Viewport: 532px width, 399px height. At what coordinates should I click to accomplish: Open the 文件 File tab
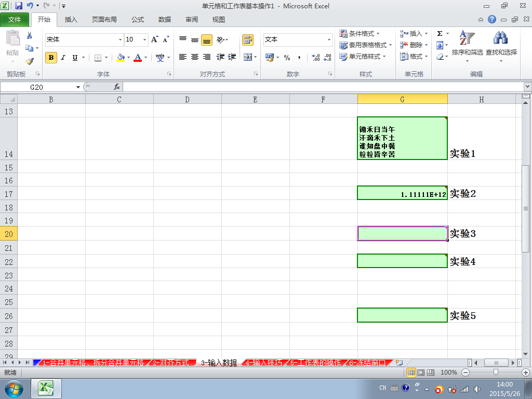15,20
